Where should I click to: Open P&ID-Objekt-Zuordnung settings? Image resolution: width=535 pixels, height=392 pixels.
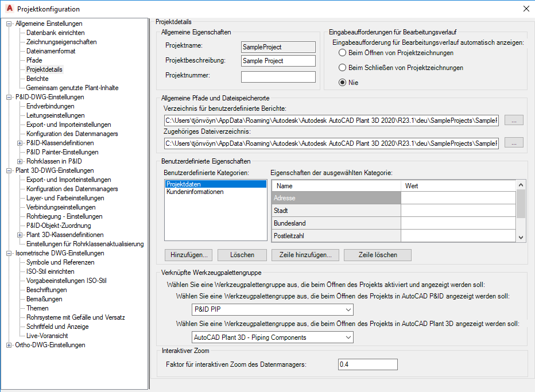point(59,226)
